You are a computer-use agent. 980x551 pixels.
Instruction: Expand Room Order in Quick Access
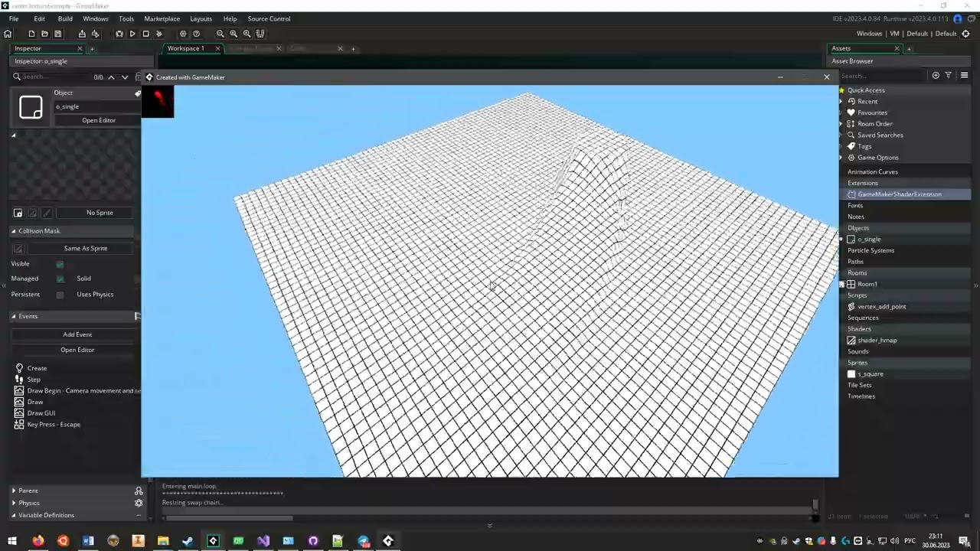point(841,124)
